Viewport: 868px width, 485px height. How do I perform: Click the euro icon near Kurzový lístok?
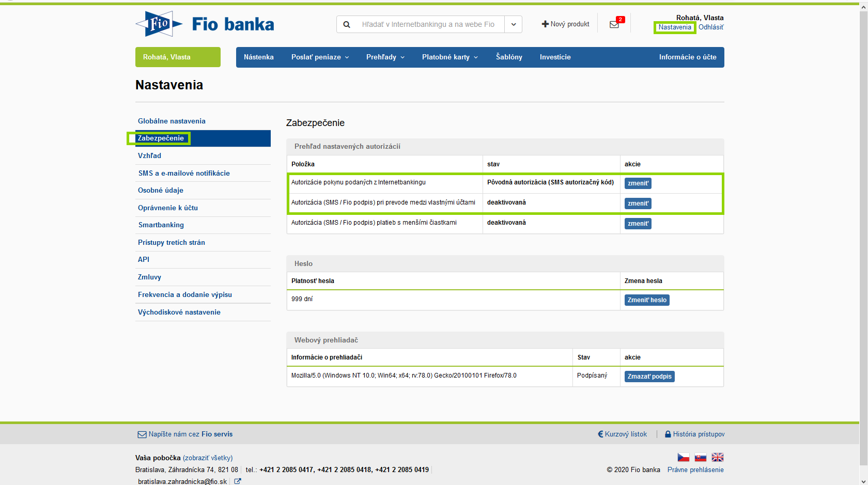coord(600,434)
